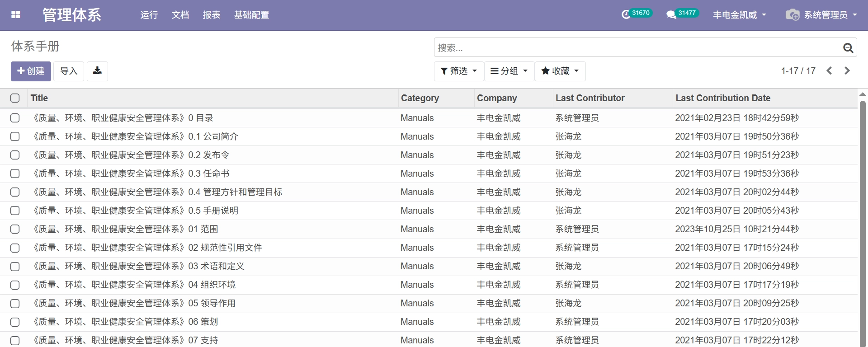Click the scrollbar up arrow

click(x=863, y=94)
